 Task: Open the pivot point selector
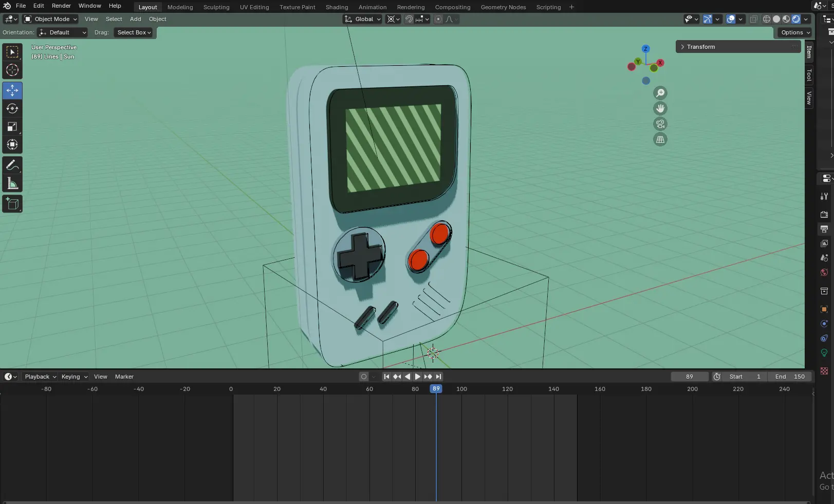(394, 19)
